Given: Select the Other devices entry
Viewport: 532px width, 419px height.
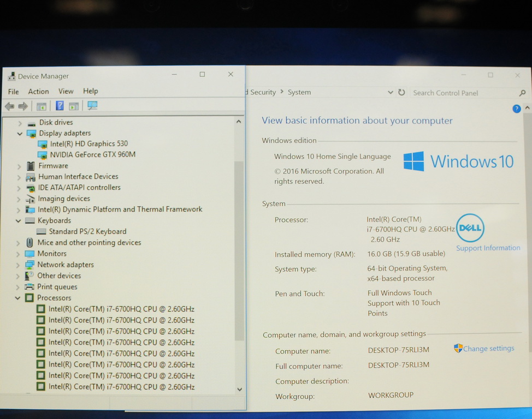Looking at the screenshot, I should 59,276.
